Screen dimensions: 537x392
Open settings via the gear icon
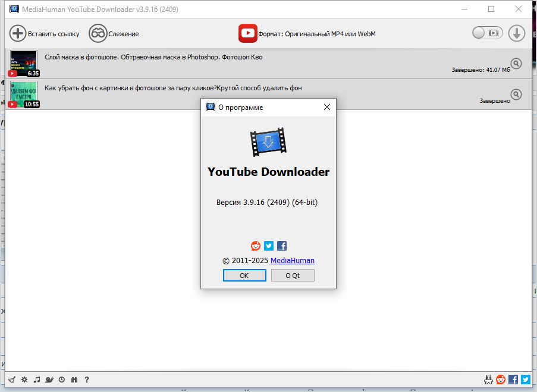24,380
